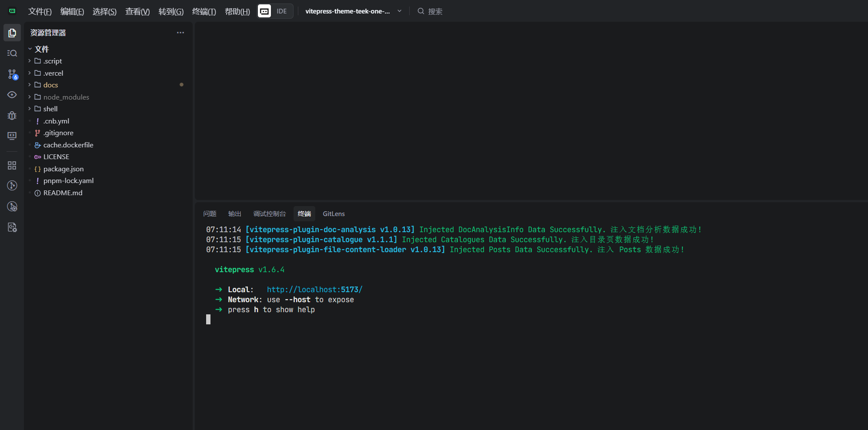Viewport: 868px width, 430px height.
Task: Switch to the 输出 panel tab
Action: click(x=235, y=214)
